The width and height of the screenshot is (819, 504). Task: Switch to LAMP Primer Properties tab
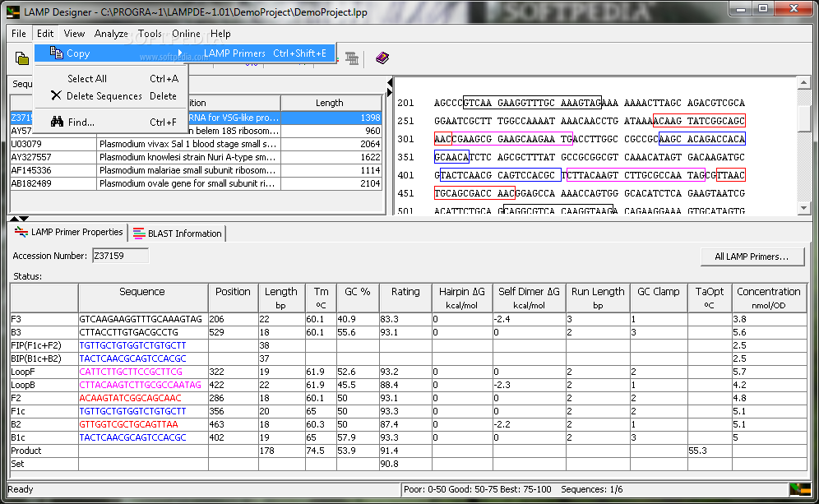pos(68,233)
